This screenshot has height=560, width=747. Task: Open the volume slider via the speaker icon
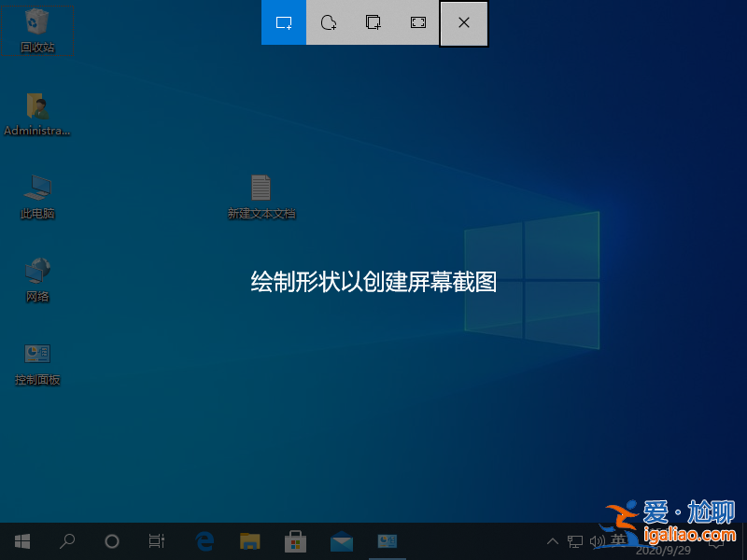point(599,540)
